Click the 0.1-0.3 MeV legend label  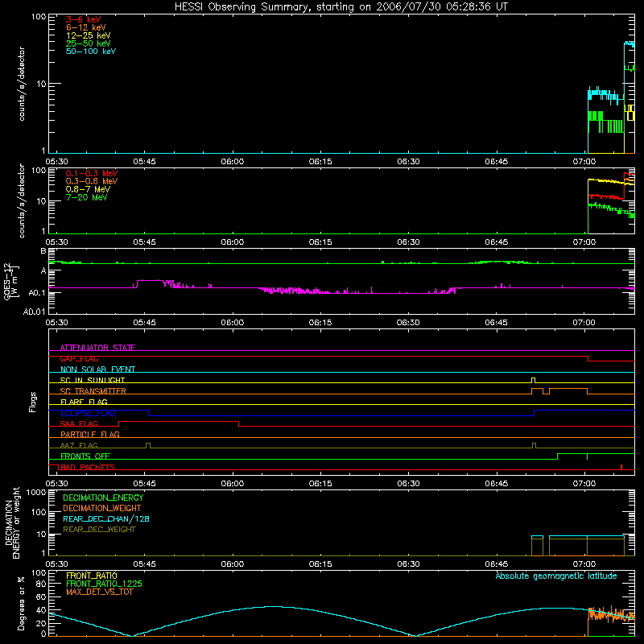(92, 173)
